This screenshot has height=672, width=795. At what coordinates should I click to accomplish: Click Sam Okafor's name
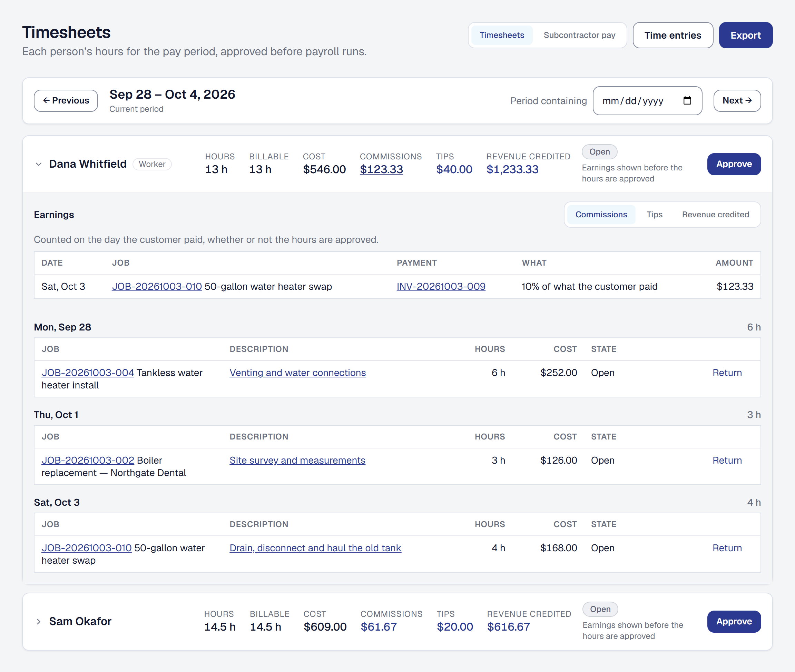[80, 622]
